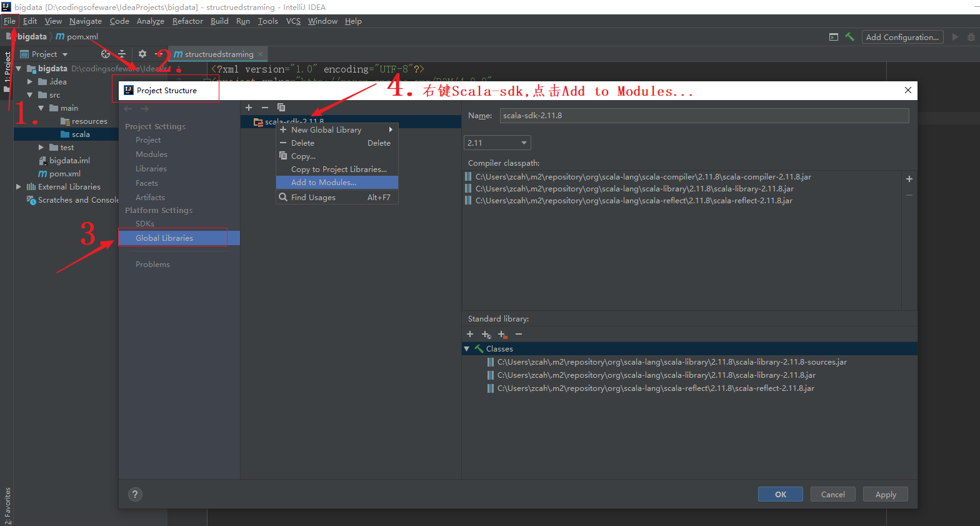The width and height of the screenshot is (980, 526).
Task: Open the 2: Favorites side tool window
Action: tap(7, 505)
